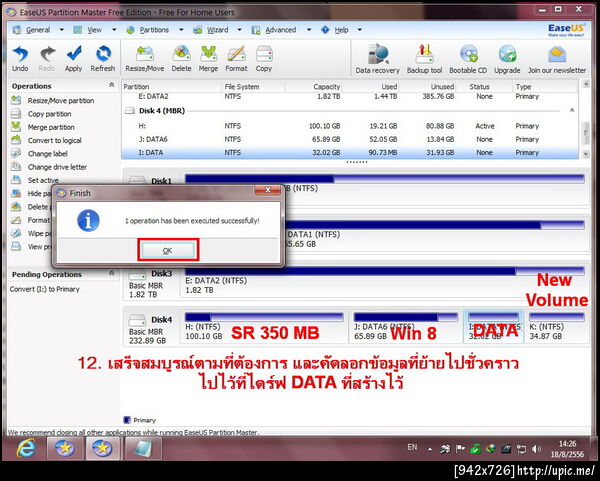Click the Refresh toolbar icon
This screenshot has width=600, height=481.
pyautogui.click(x=103, y=54)
